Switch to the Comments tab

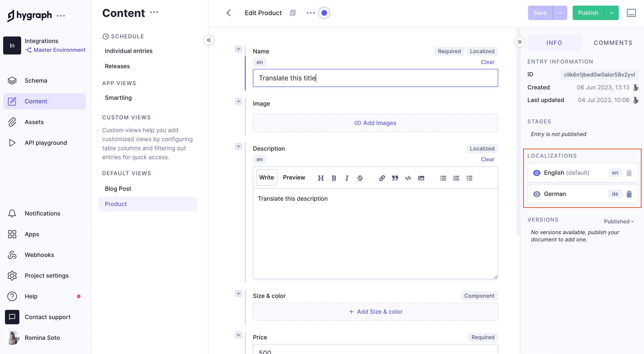click(x=613, y=43)
